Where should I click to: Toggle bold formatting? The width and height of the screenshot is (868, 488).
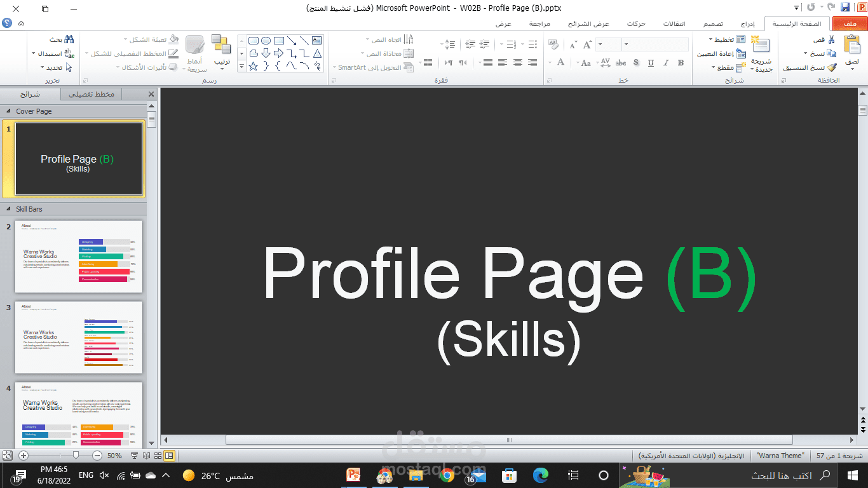point(679,63)
